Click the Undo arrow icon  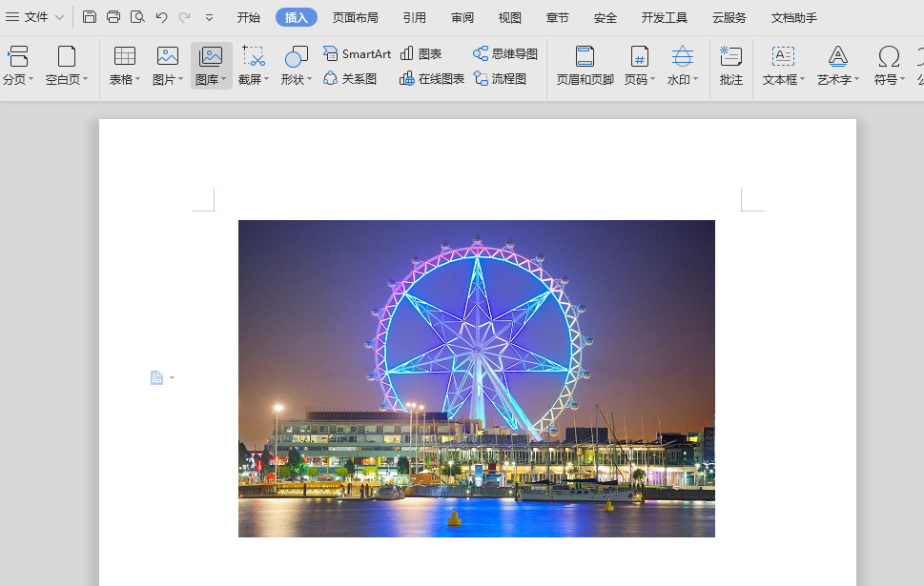pyautogui.click(x=161, y=17)
